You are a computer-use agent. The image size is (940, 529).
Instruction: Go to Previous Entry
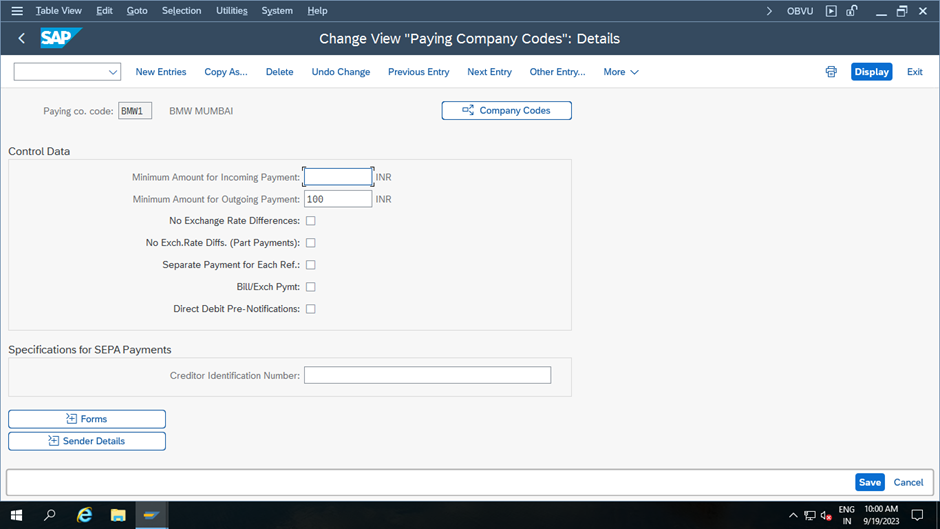[418, 72]
